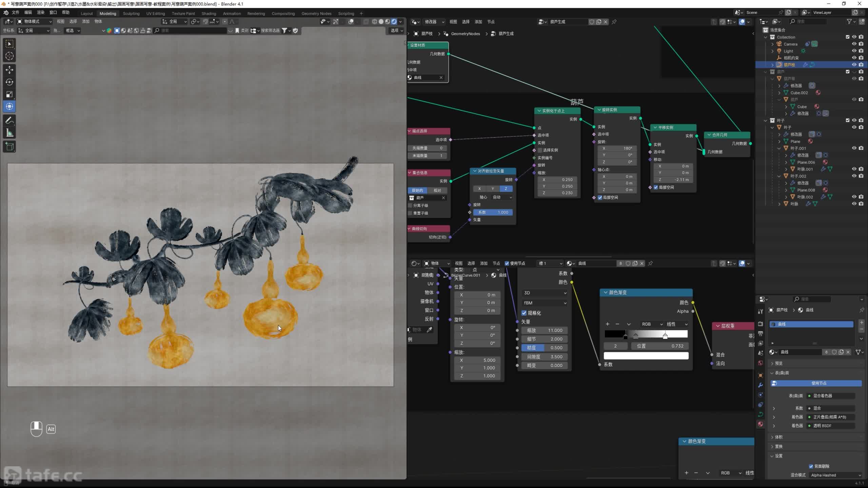Select the Rotate tool in viewport toolbar
The width and height of the screenshot is (868, 488).
[x=9, y=82]
